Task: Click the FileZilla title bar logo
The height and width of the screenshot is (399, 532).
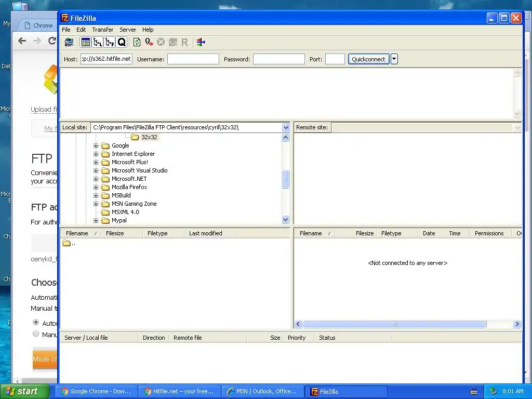Action: [x=64, y=18]
